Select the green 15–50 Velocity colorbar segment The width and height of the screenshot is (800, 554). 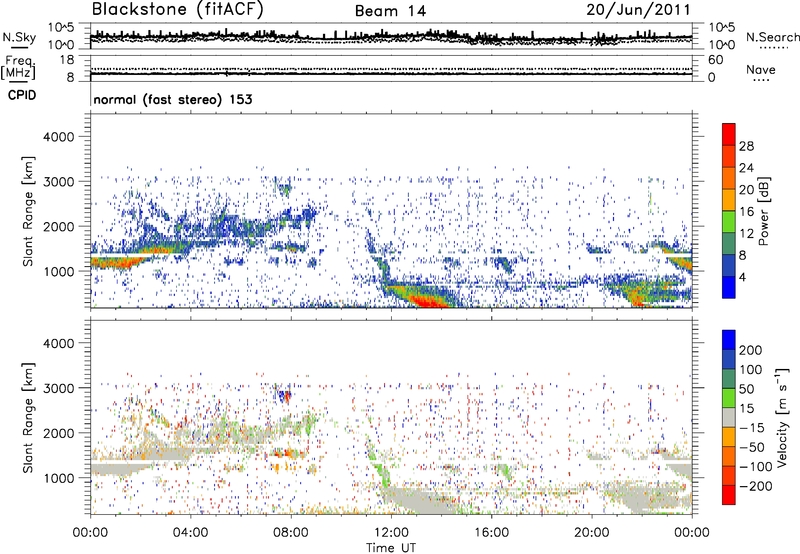click(x=729, y=398)
